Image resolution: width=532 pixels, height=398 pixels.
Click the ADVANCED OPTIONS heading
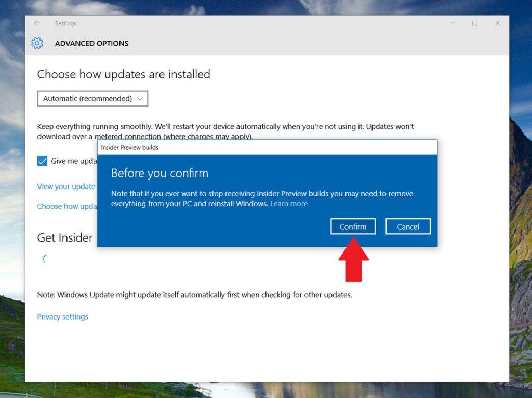91,44
